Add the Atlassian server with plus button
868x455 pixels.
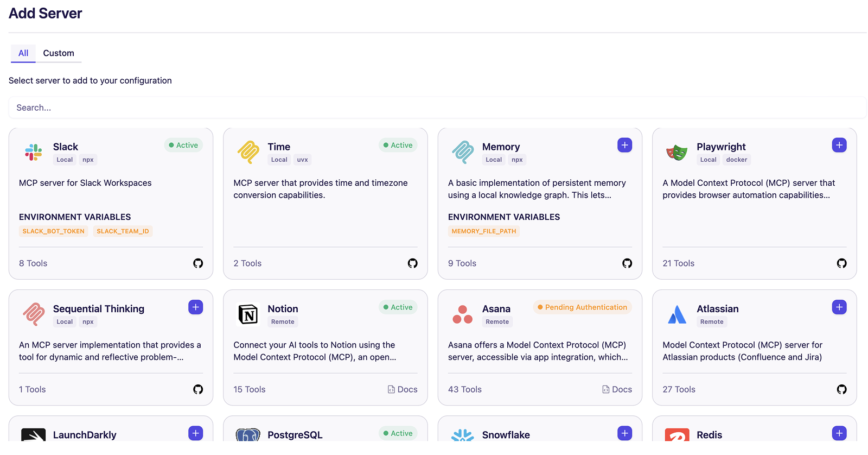click(x=839, y=307)
